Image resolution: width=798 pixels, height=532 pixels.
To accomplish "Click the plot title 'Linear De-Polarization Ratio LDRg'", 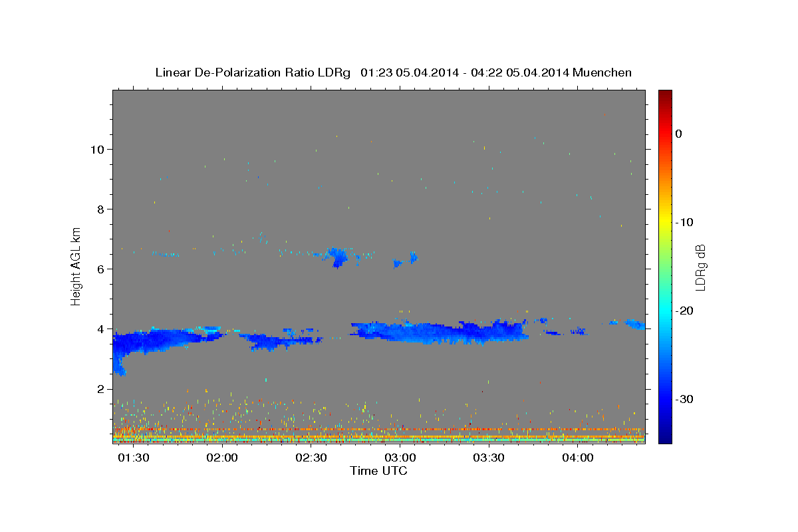I will click(253, 72).
